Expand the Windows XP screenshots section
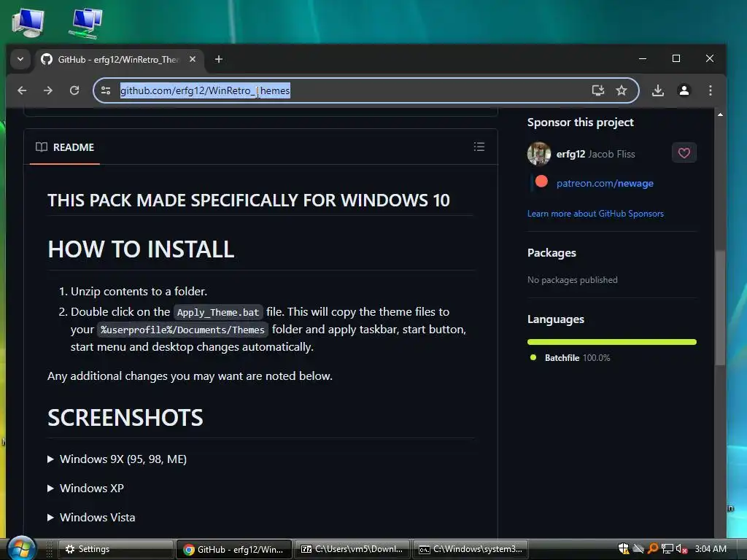This screenshot has height=560, width=747. pyautogui.click(x=86, y=488)
